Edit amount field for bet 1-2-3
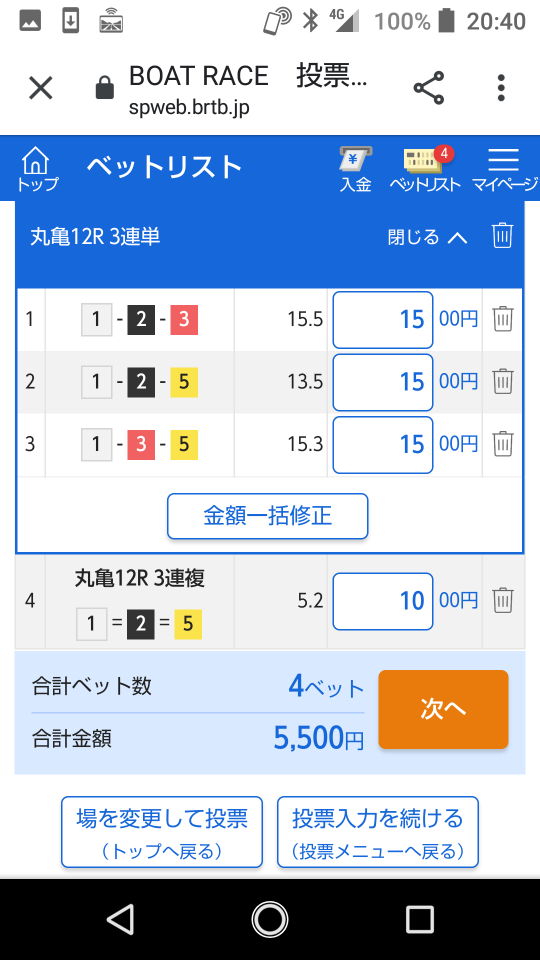Viewport: 540px width, 960px height. click(383, 320)
